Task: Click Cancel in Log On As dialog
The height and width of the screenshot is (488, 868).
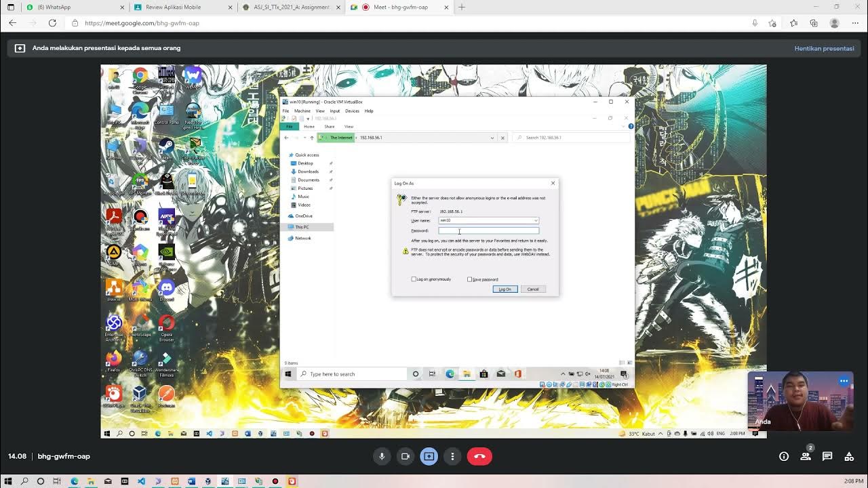Action: [x=533, y=289]
